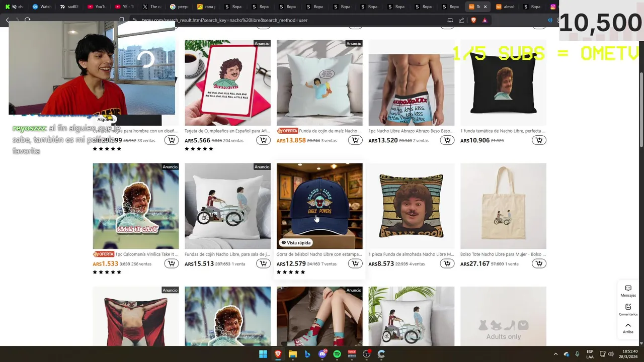Screen dimensions: 644x362
Task: Open Bing from the taskbar
Action: [307, 354]
